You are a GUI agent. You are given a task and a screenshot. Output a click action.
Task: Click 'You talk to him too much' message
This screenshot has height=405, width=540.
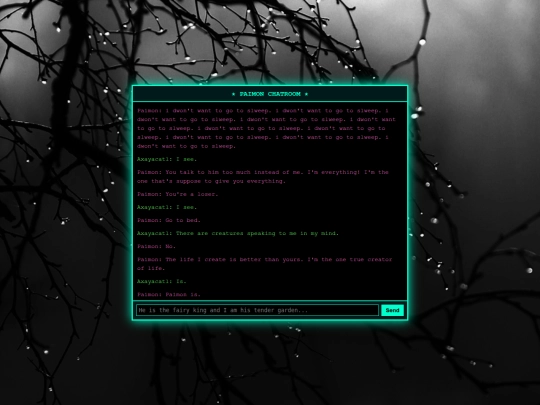click(x=263, y=177)
